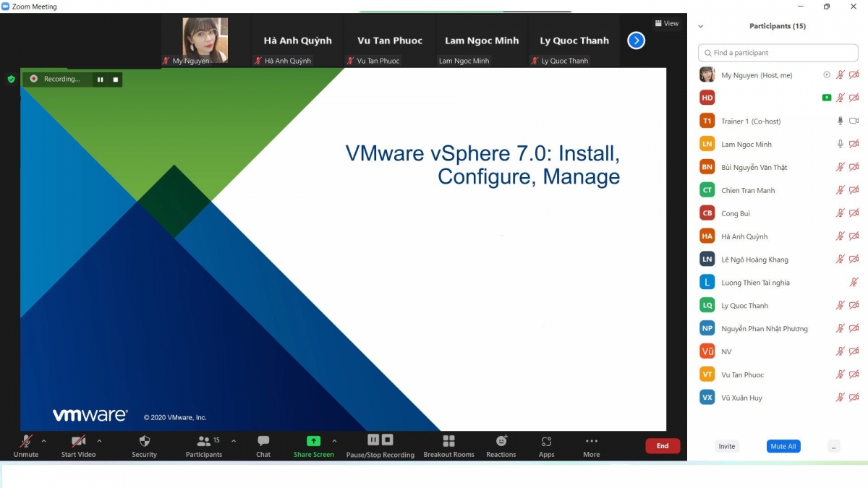Click Lam Ngoc Minh's video-off icon
Viewport: 868px width, 488px height.
(x=854, y=144)
